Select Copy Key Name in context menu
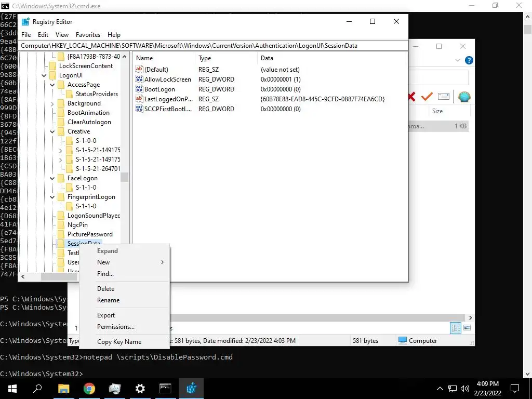Viewport: 532px width, 399px height. 125,342
